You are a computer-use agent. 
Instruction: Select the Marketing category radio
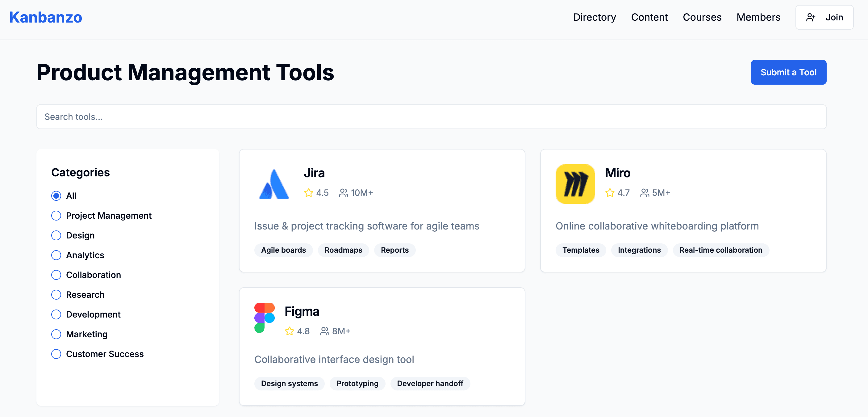pos(56,335)
